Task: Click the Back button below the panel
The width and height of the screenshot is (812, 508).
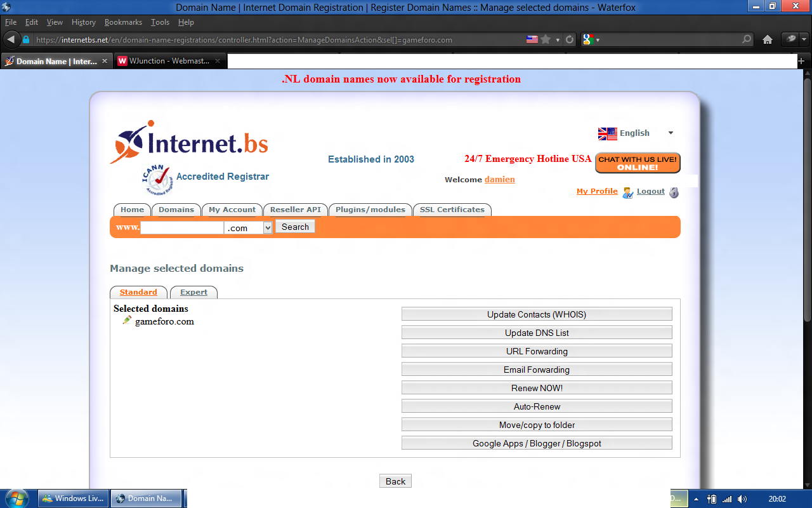Action: point(395,481)
